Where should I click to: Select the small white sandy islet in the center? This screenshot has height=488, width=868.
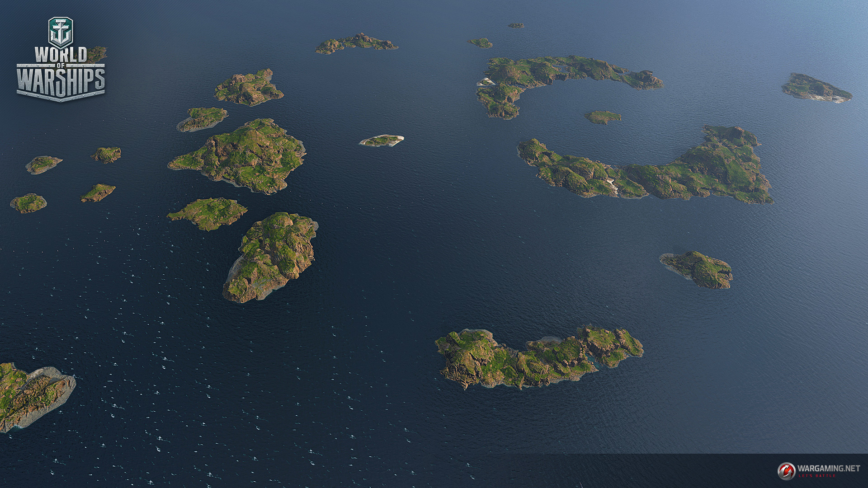[x=382, y=141]
